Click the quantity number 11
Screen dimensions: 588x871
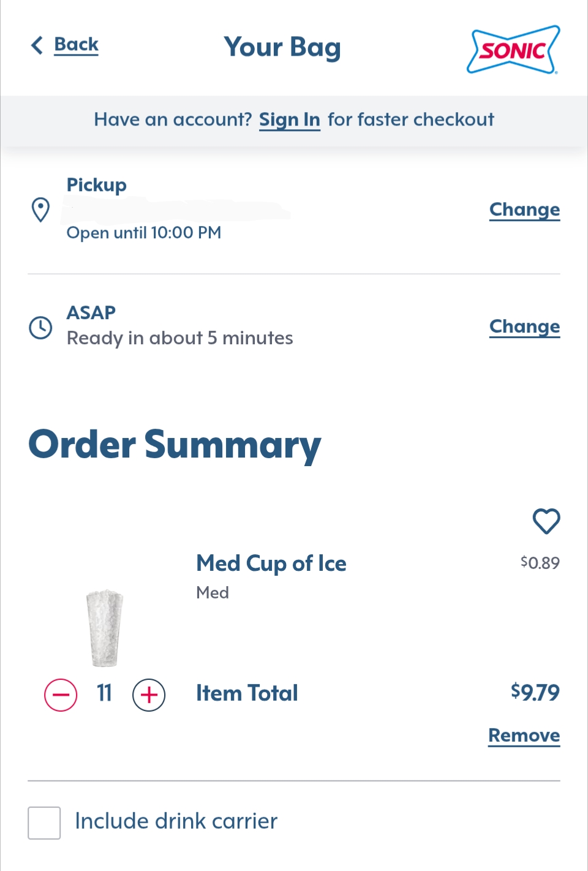pos(104,693)
